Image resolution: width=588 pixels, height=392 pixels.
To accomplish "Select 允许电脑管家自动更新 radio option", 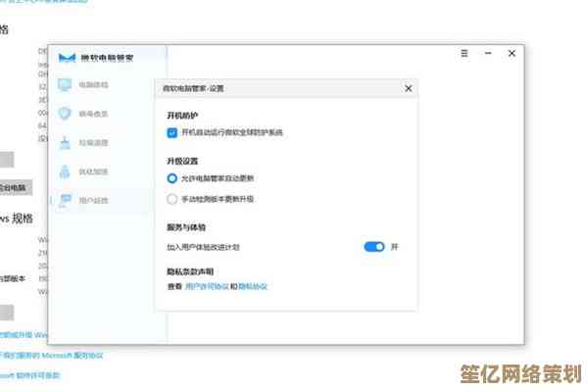I will (x=172, y=178).
